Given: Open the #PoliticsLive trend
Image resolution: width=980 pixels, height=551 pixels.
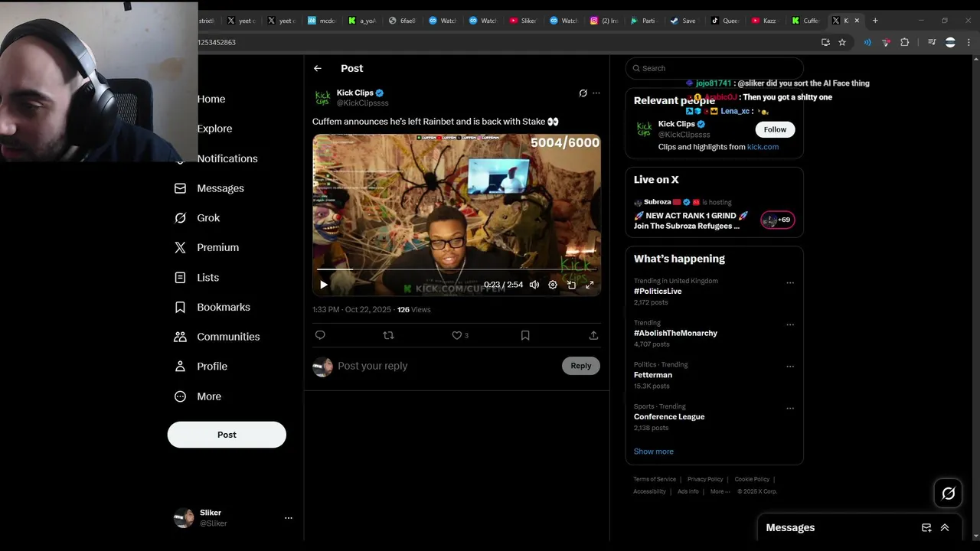Looking at the screenshot, I should pos(658,292).
